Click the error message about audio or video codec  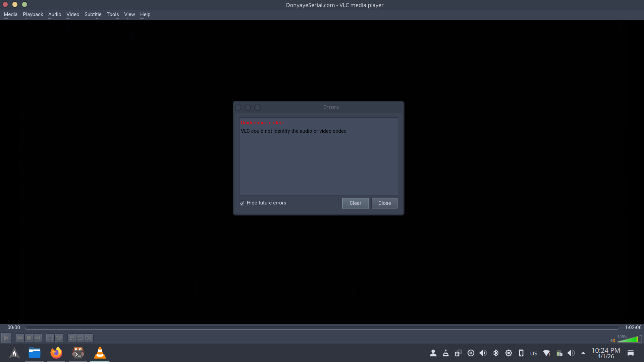pyautogui.click(x=293, y=131)
